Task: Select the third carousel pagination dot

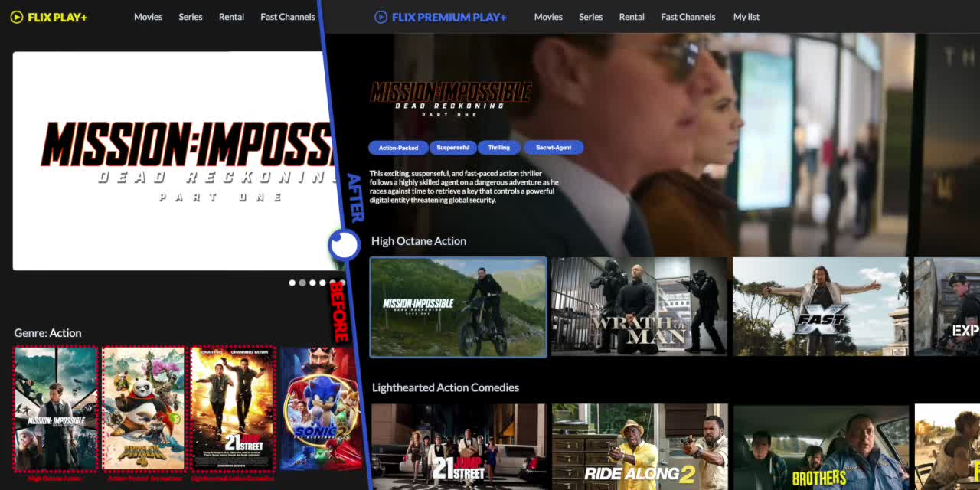Action: click(312, 283)
